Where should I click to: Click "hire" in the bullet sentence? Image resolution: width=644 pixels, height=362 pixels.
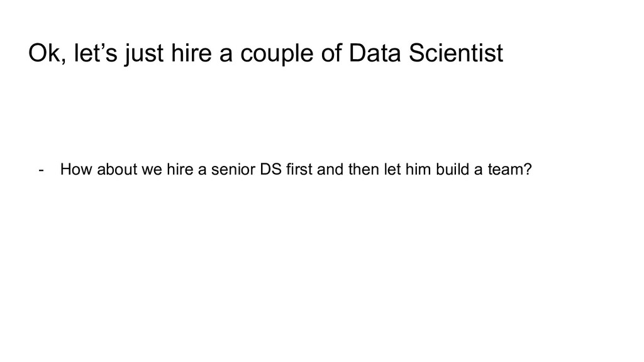tap(180, 169)
